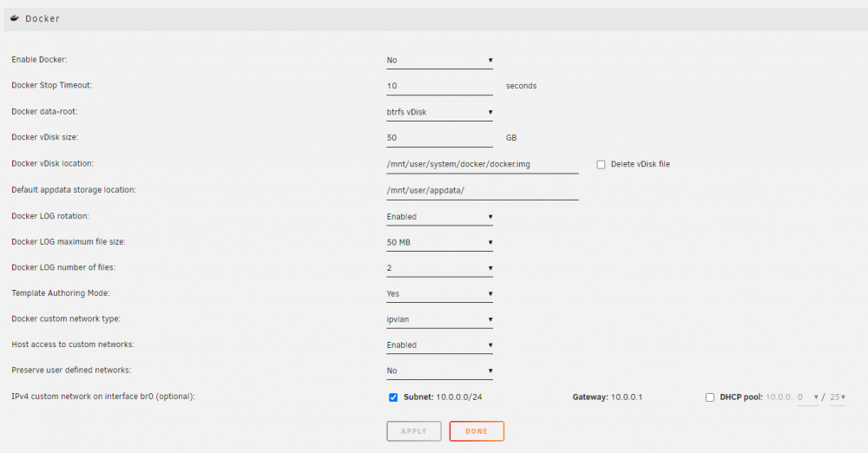Open the Docker LOG rotation dropdown

[439, 217]
